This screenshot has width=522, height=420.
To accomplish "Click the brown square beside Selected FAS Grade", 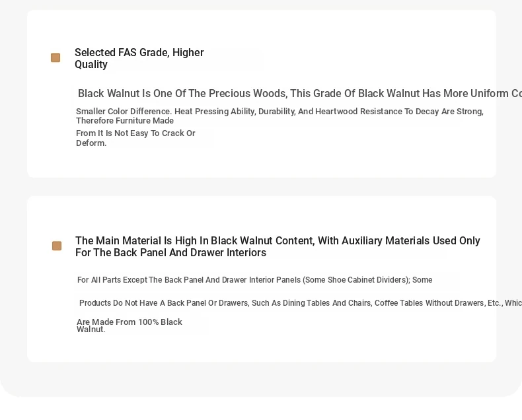I will point(56,58).
